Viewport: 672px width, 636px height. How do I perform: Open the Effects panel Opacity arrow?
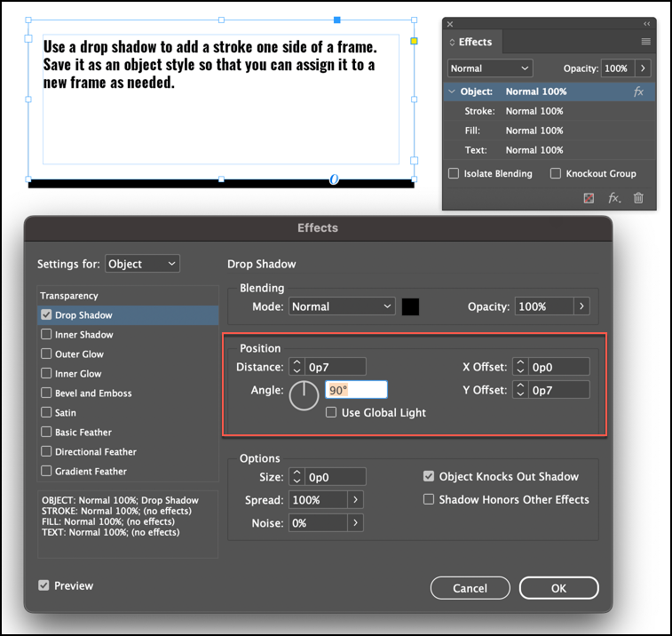pos(643,68)
